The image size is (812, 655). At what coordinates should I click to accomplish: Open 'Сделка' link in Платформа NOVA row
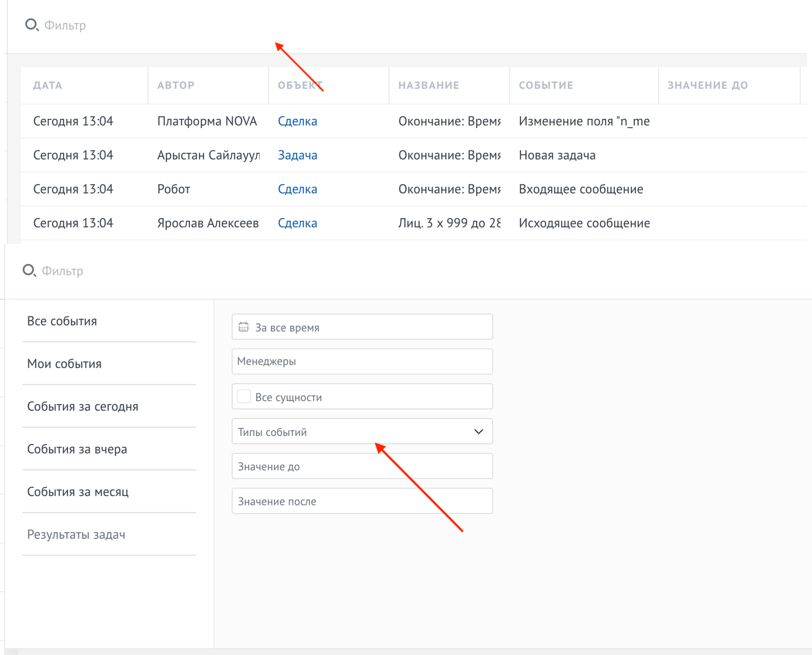click(297, 121)
